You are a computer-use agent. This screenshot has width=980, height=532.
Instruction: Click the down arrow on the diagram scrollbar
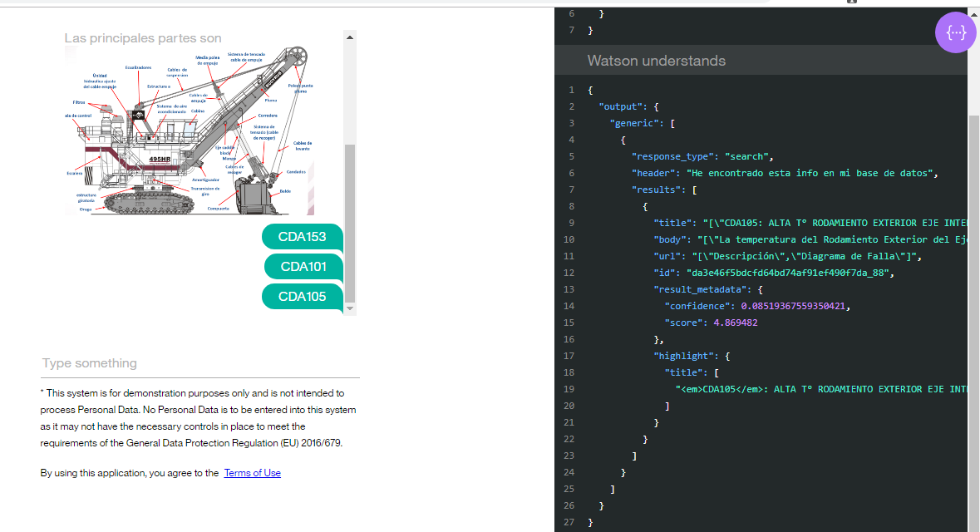coord(349,308)
